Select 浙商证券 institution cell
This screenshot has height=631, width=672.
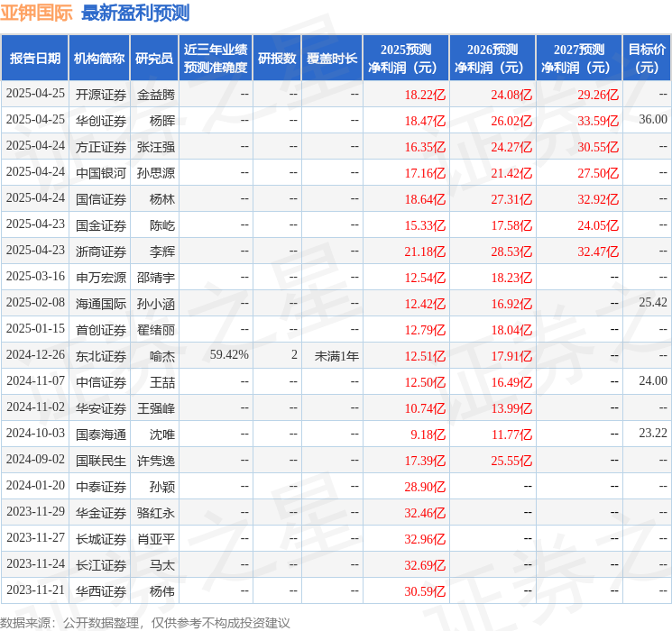(x=101, y=251)
